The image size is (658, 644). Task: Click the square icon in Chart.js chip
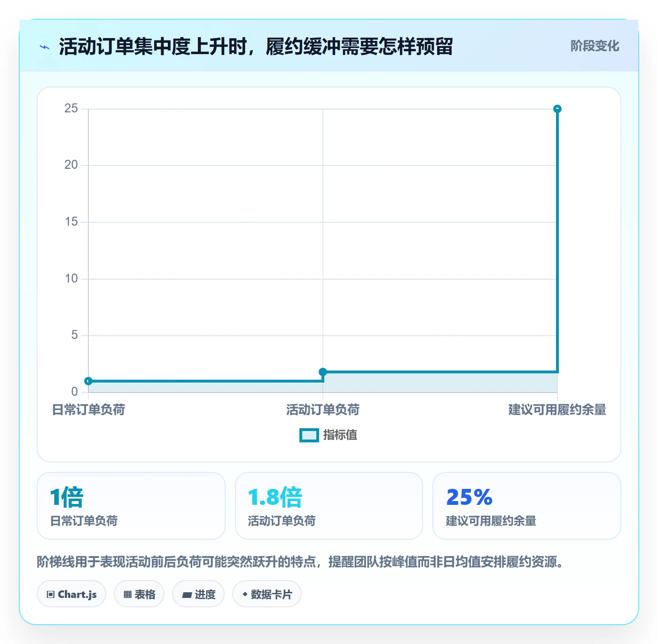(51, 595)
